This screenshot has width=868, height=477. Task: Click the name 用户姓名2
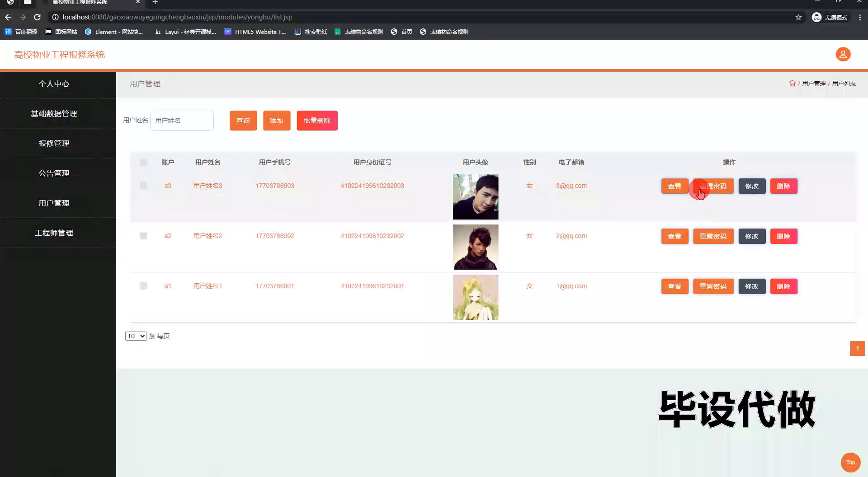click(x=208, y=236)
